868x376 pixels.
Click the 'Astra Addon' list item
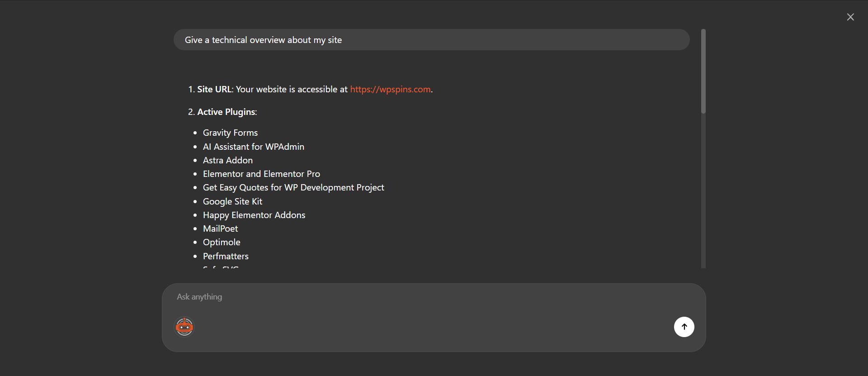pyautogui.click(x=228, y=160)
